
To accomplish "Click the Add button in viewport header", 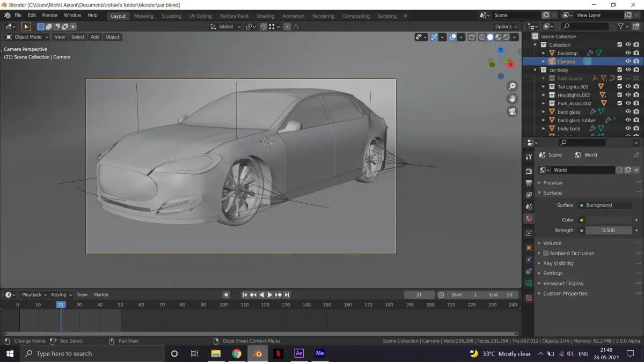I will click(95, 37).
